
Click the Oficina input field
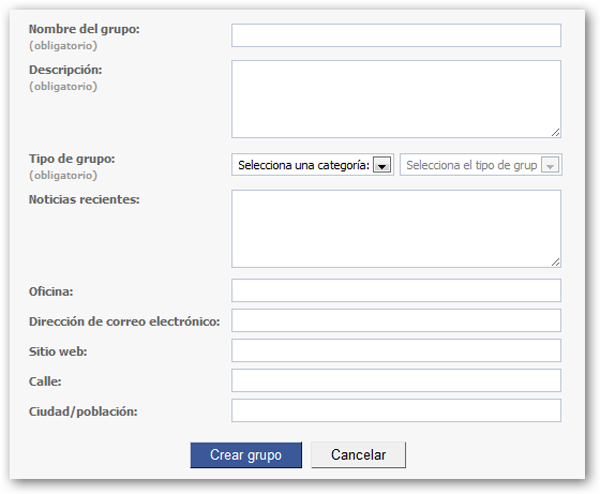tap(396, 290)
